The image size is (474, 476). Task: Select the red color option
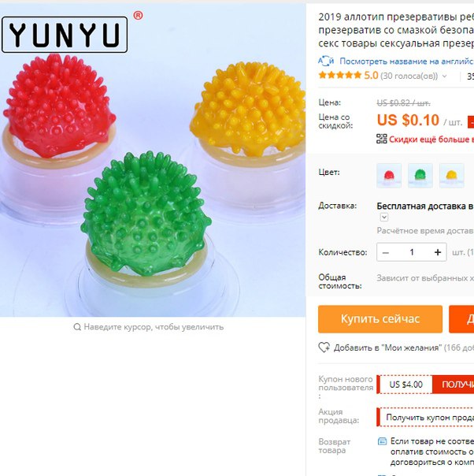click(389, 176)
